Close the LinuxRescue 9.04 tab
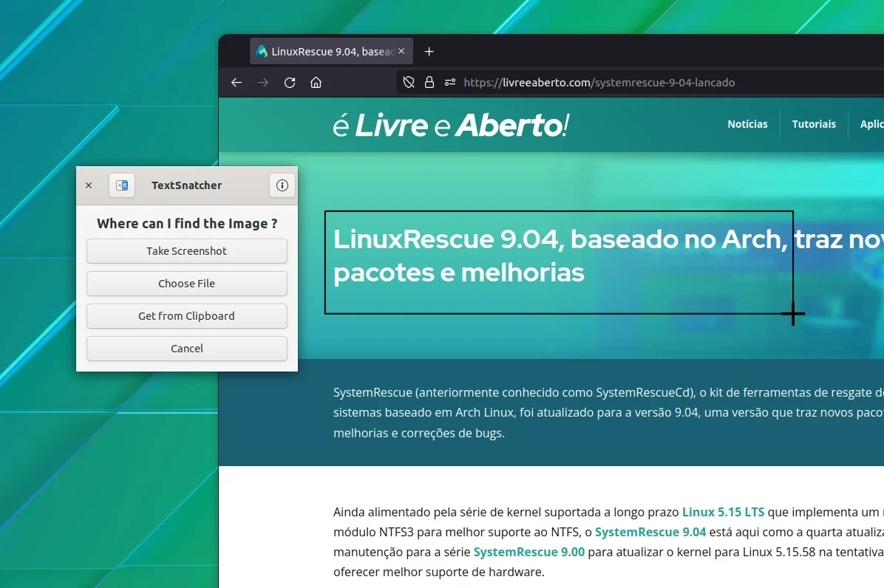884x588 pixels. (401, 51)
